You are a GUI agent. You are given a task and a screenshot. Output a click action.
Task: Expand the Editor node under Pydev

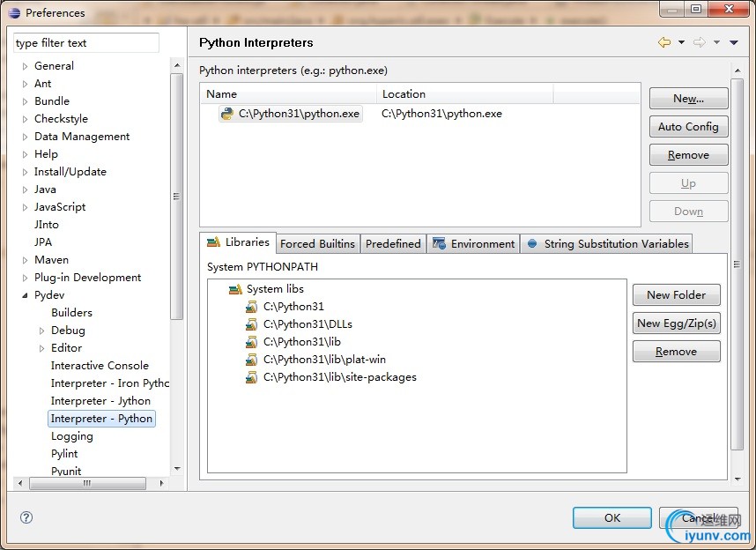point(42,348)
